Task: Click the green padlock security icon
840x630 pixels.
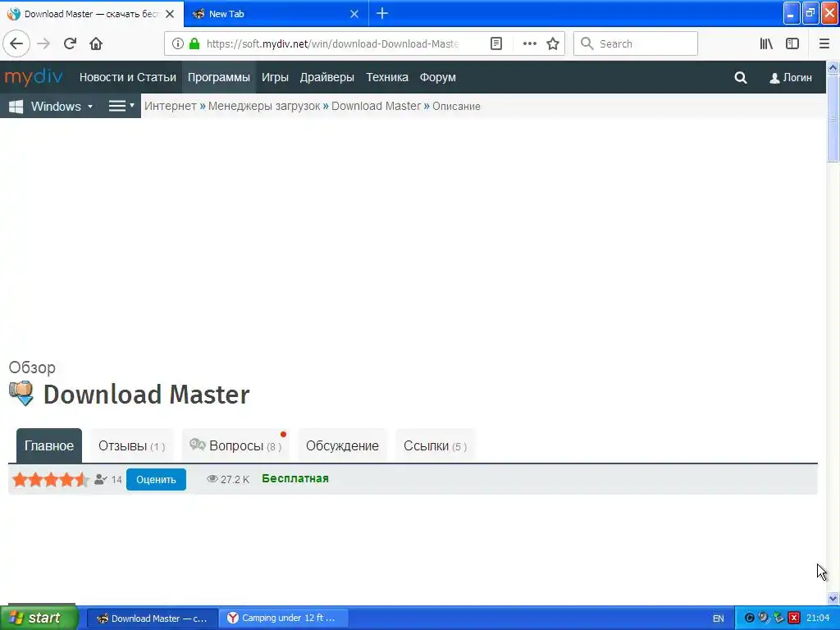Action: tap(194, 43)
